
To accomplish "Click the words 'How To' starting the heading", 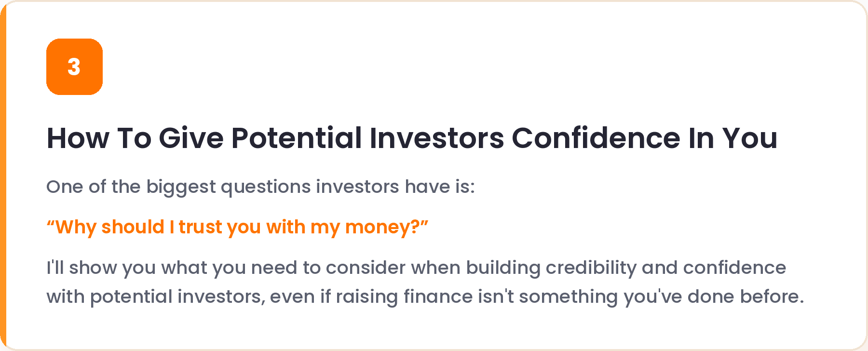I will click(99, 138).
